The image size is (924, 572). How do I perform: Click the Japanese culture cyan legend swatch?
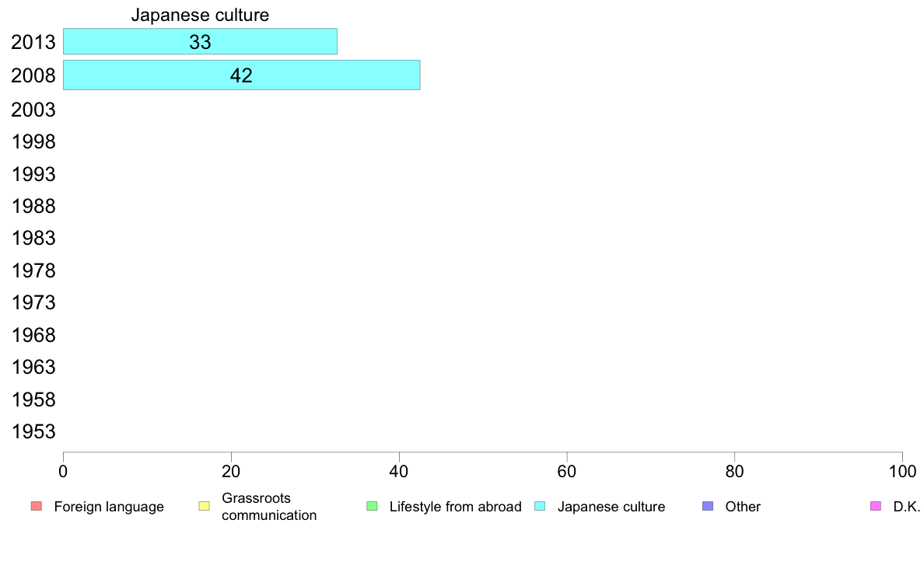[x=540, y=506]
